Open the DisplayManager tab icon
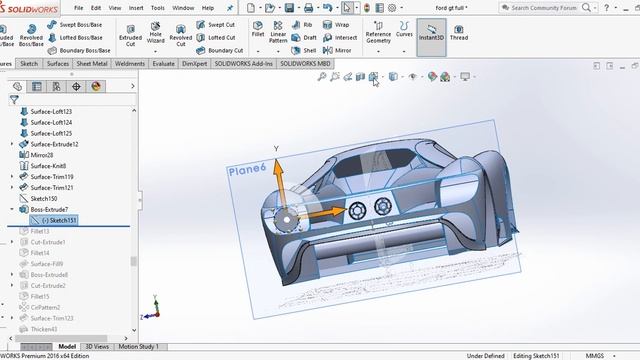Image resolution: width=640 pixels, height=360 pixels. point(96,86)
